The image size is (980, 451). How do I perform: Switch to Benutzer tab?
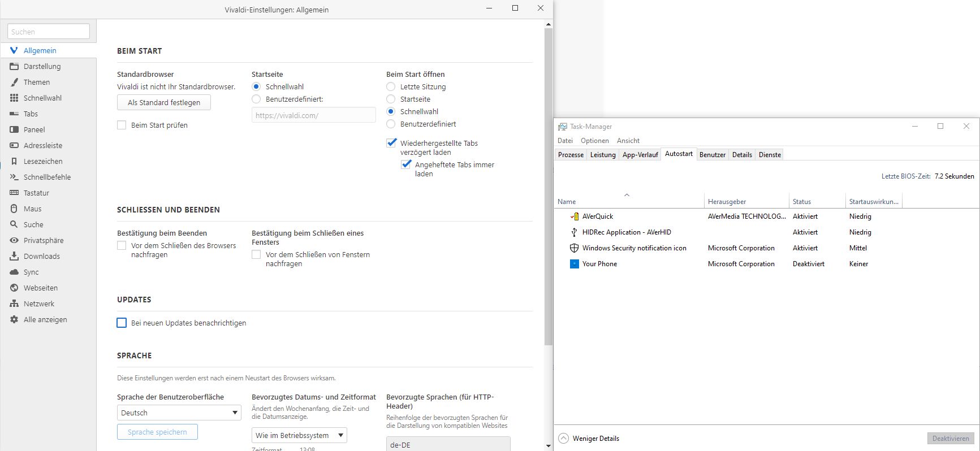pyautogui.click(x=713, y=154)
